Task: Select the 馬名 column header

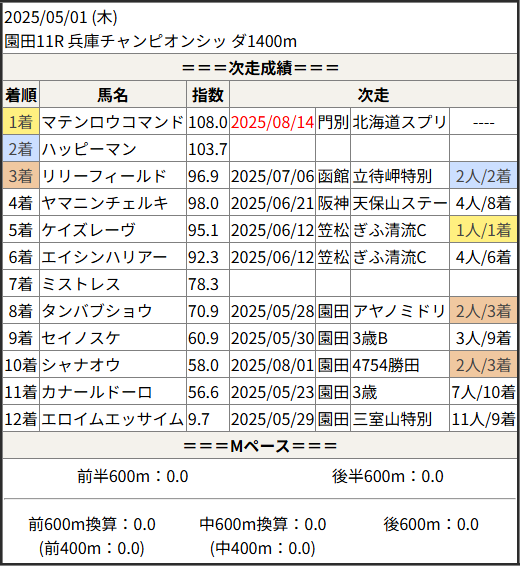Action: point(113,95)
